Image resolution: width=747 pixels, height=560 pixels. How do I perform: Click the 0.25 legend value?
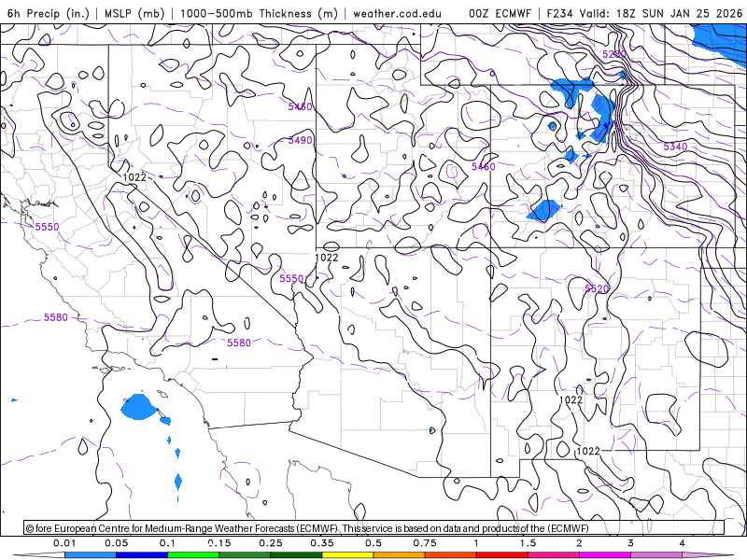pos(271,543)
